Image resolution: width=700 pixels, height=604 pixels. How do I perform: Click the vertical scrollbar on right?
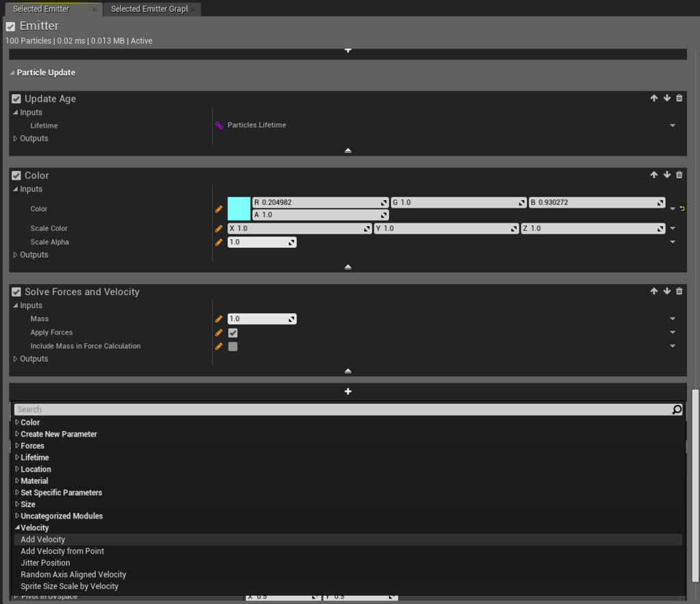point(695,485)
